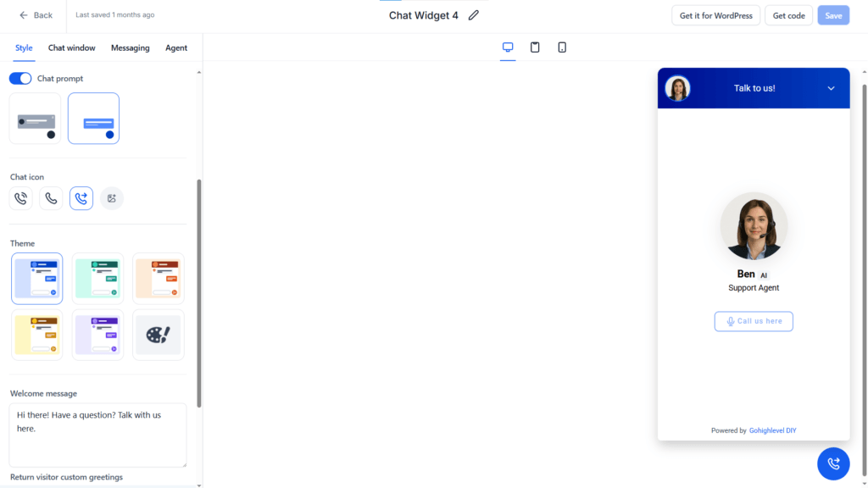Select the dark gray chat prompt layout
Image resolution: width=868 pixels, height=488 pixels.
pos(35,119)
